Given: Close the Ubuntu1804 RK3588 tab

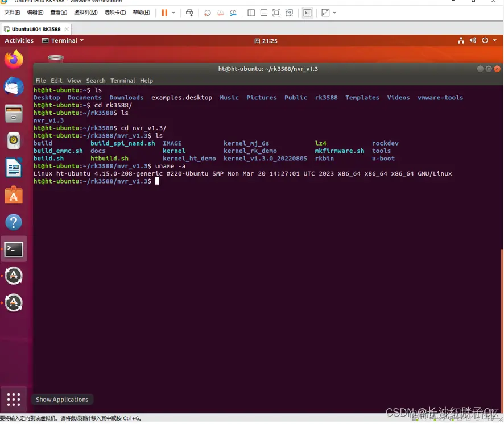Looking at the screenshot, I should pos(67,29).
